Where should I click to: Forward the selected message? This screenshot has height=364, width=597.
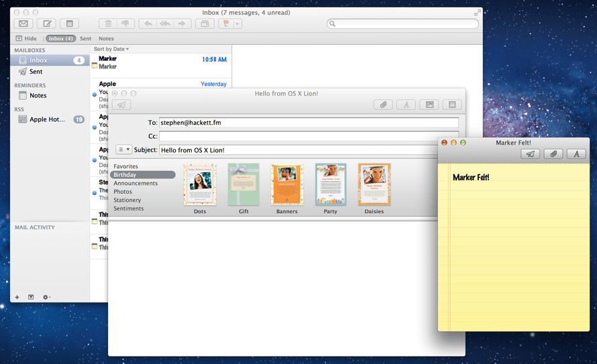(182, 23)
